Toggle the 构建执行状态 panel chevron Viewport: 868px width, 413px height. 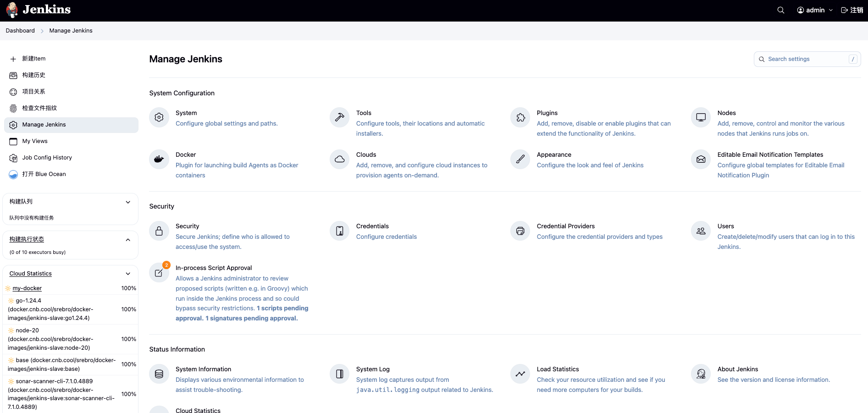coord(128,240)
